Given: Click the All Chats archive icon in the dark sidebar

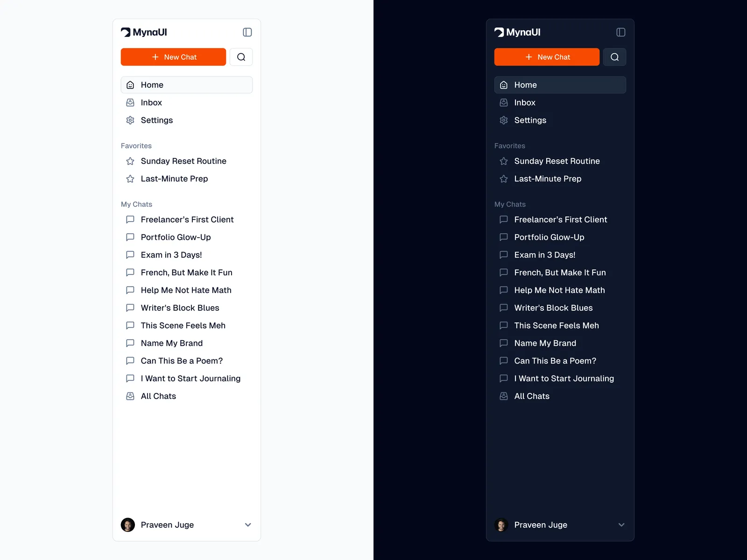Looking at the screenshot, I should pyautogui.click(x=504, y=396).
